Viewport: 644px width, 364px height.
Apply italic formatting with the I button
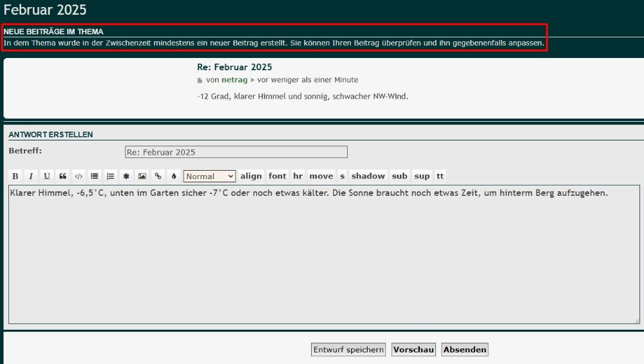tap(31, 176)
